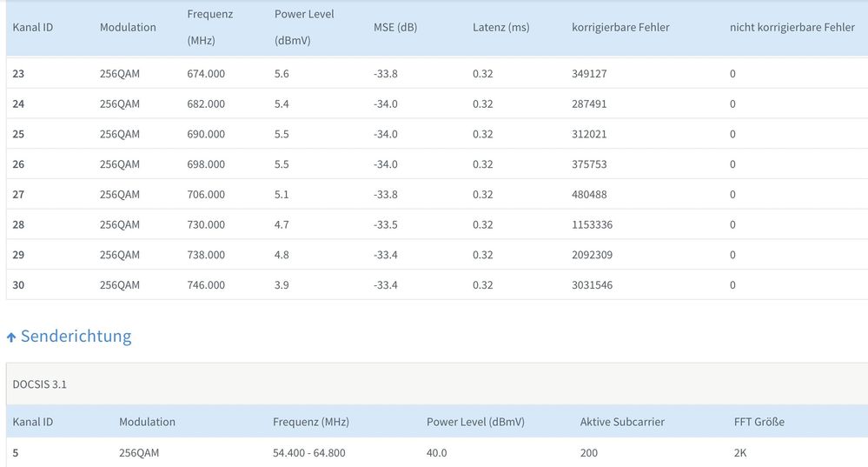Open the Senderichtung heading link

[x=76, y=337]
